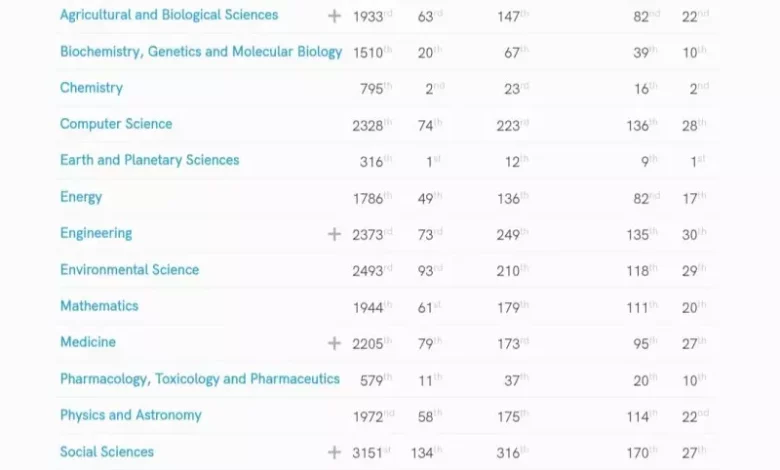Open the Environmental Science link
This screenshot has height=470, width=780.
pyautogui.click(x=129, y=270)
